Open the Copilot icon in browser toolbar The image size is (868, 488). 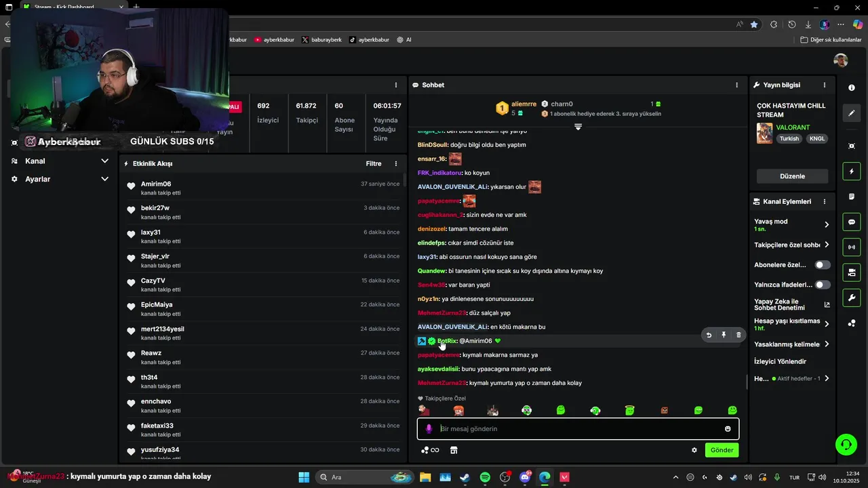pos(857,24)
